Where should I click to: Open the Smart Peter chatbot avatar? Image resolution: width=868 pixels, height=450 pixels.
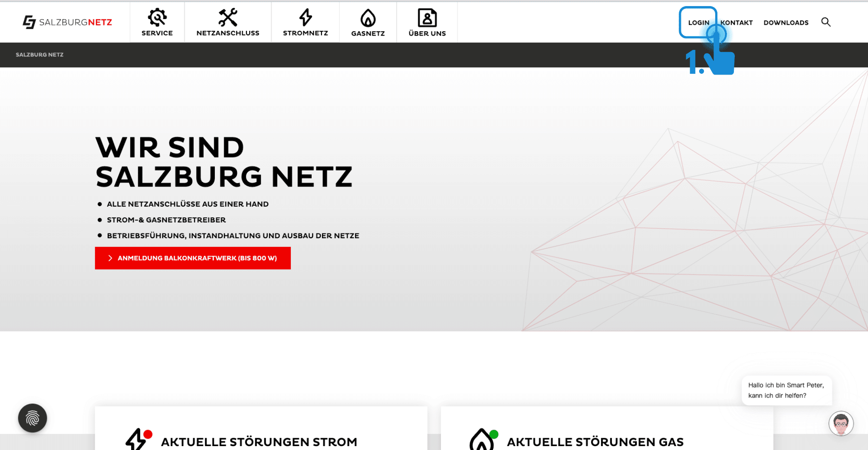841,424
